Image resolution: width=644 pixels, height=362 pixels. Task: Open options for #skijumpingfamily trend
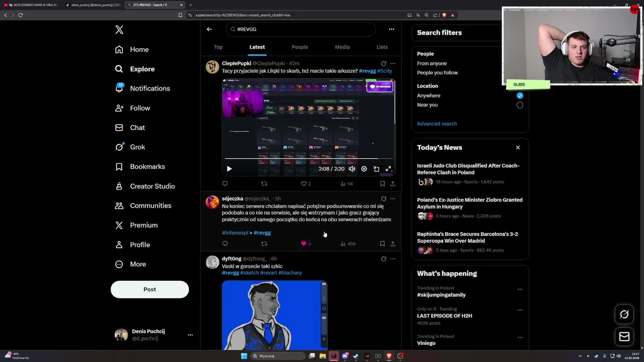(x=520, y=289)
